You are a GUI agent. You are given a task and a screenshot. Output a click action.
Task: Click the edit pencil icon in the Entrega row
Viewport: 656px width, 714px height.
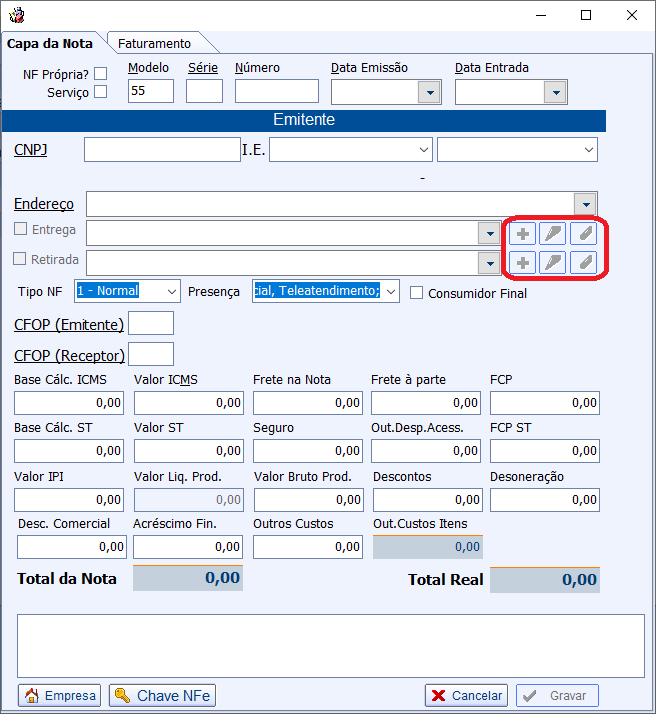click(x=553, y=234)
